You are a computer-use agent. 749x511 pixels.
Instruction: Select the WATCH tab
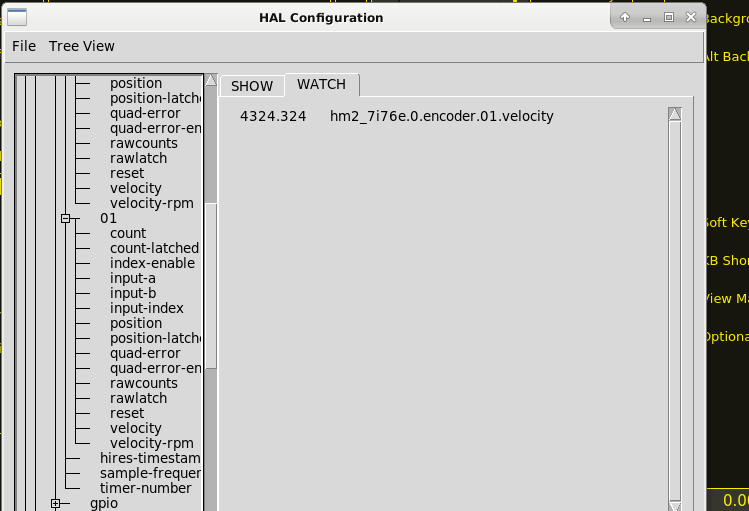[321, 85]
